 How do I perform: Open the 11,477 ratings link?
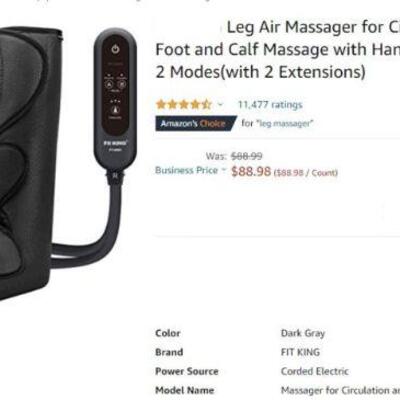[270, 105]
